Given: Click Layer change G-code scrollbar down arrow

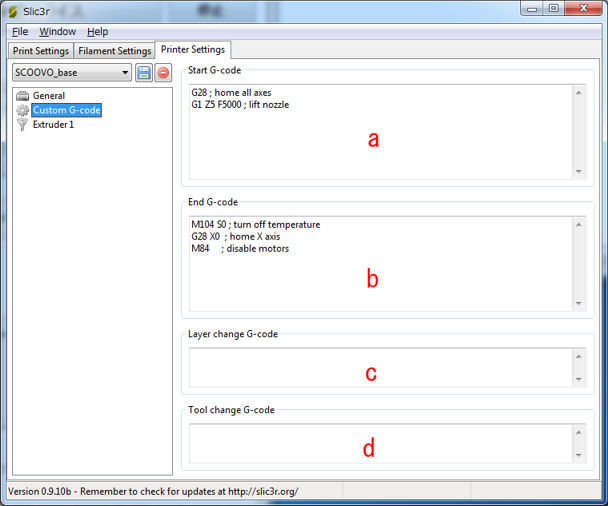Looking at the screenshot, I should (579, 379).
